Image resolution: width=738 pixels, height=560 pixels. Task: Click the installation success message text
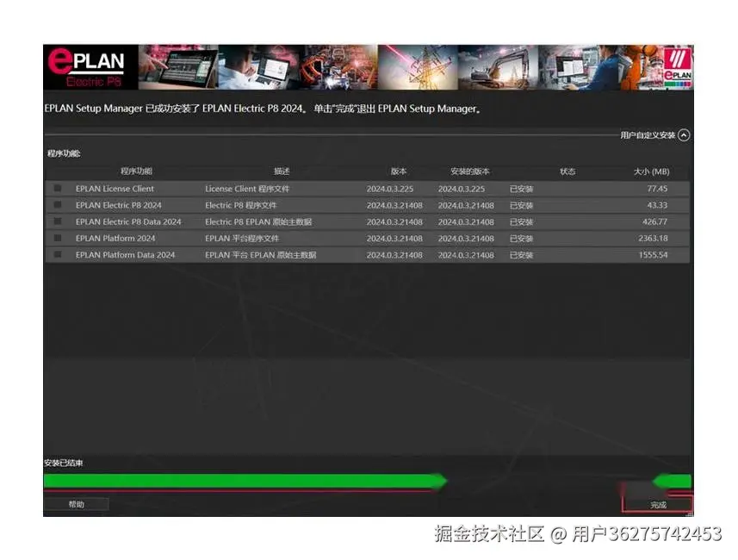263,109
